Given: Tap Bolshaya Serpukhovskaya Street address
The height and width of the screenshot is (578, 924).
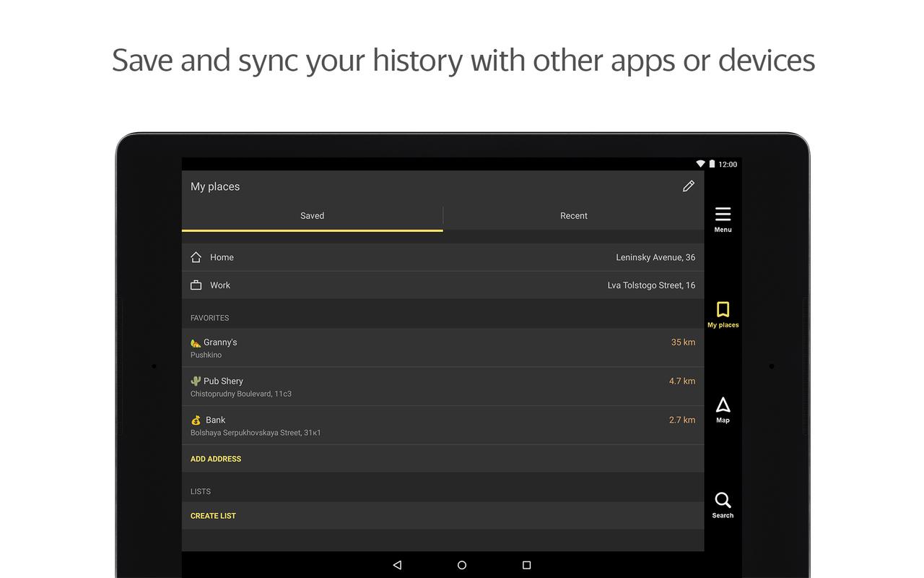Looking at the screenshot, I should pyautogui.click(x=256, y=433).
